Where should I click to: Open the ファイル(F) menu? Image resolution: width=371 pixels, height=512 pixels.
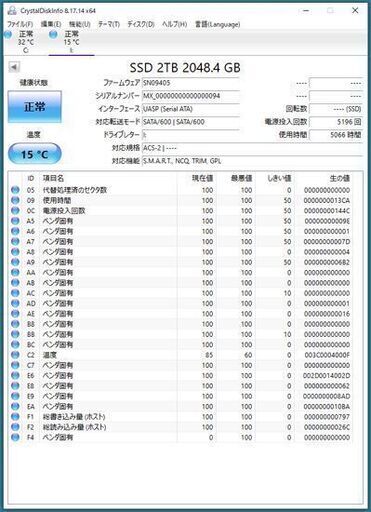pyautogui.click(x=20, y=24)
